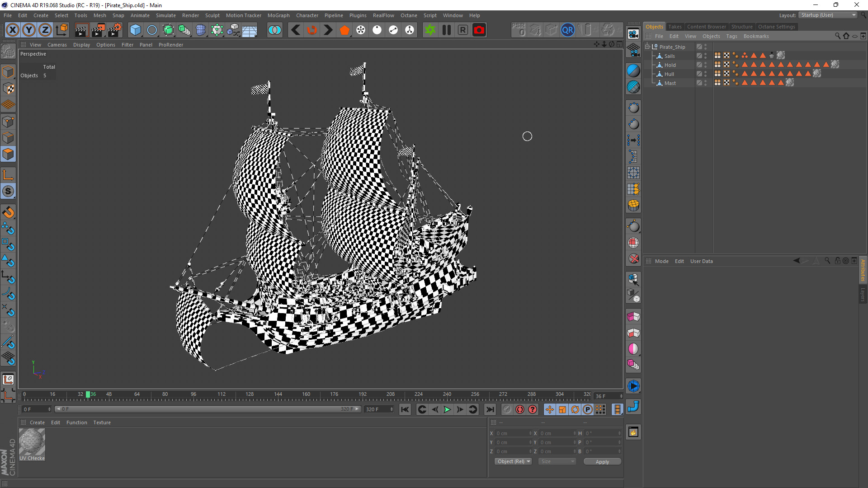Viewport: 868px width, 488px height.
Task: Click the Octane pause render icon
Action: click(x=447, y=30)
